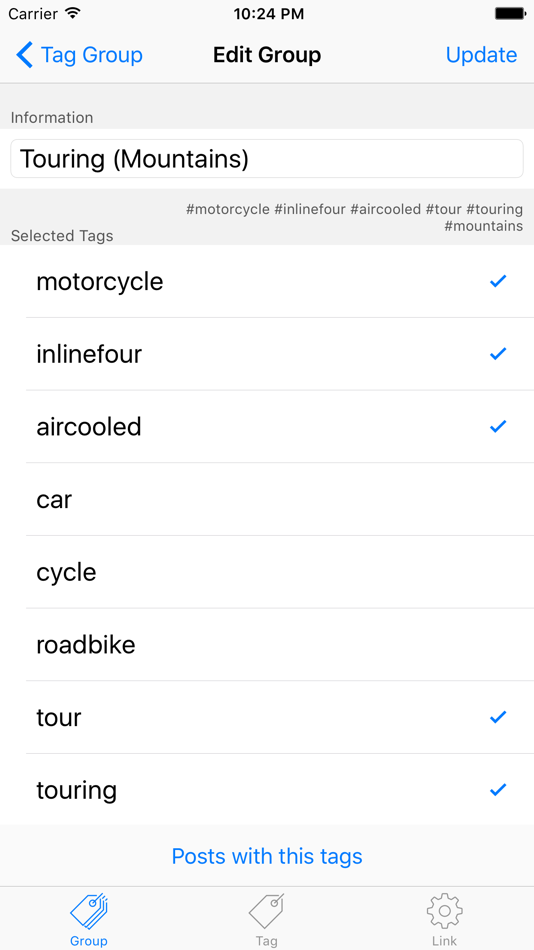Select the roadbike tag row
534x950 pixels.
coord(267,645)
